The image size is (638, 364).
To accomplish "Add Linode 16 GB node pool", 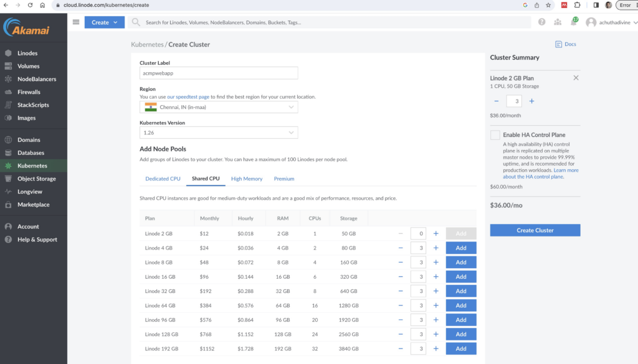I will [x=461, y=277].
